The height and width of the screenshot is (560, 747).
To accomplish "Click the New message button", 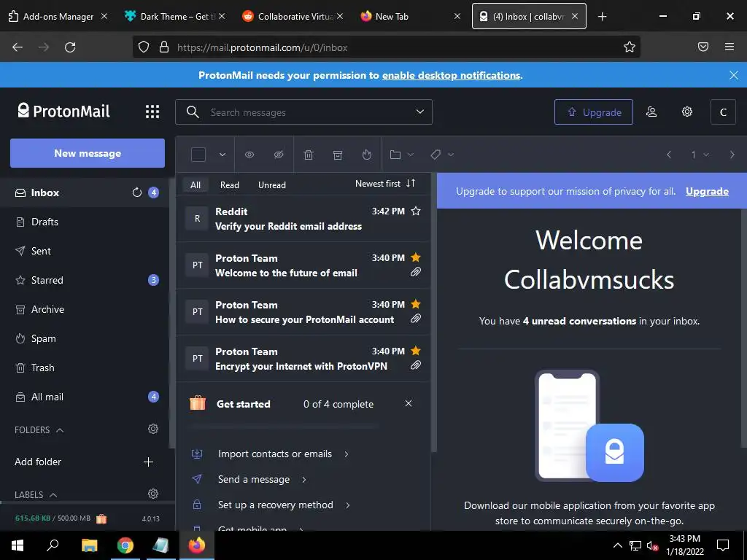I will point(88,153).
